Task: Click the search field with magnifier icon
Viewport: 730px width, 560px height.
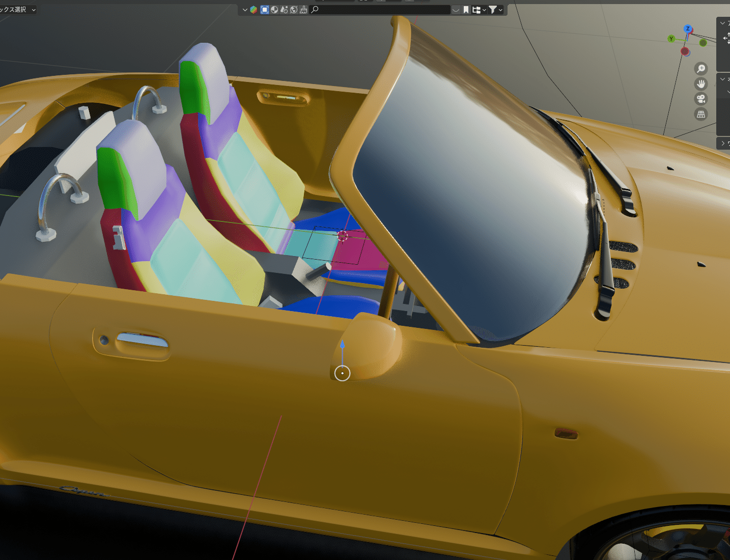Action: (x=380, y=10)
